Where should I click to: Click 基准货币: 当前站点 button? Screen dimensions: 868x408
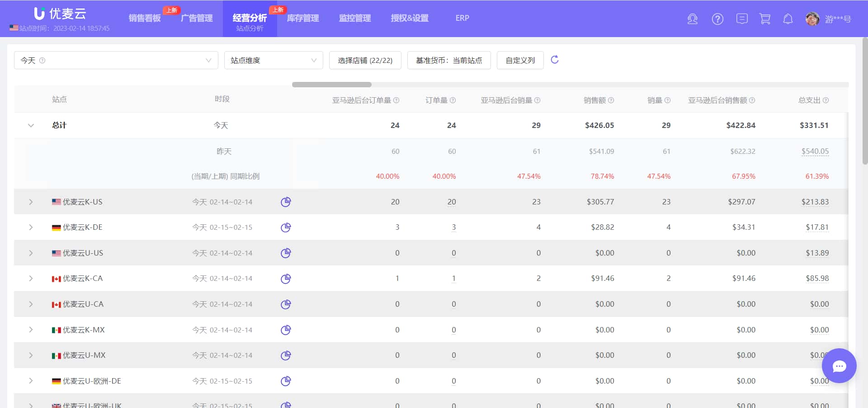449,60
